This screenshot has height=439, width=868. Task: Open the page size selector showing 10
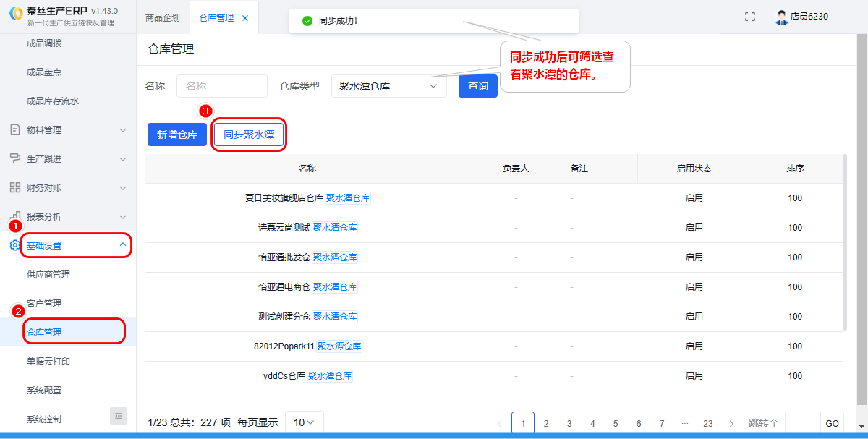coord(304,422)
